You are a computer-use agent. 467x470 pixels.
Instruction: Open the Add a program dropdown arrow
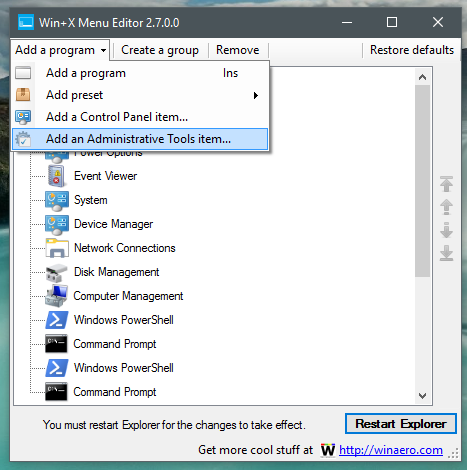click(104, 51)
